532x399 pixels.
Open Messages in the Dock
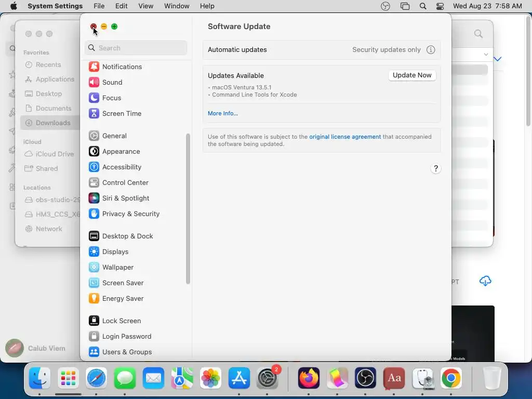point(125,378)
